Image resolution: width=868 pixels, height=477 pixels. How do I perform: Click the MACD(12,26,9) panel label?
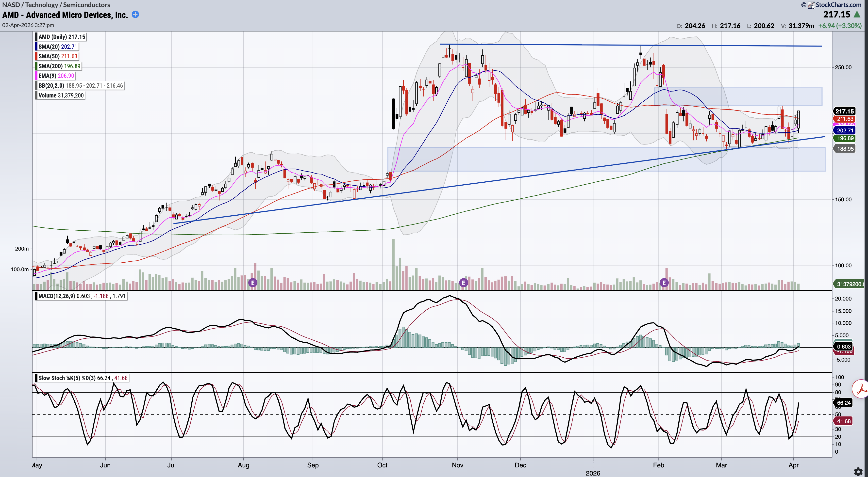[x=57, y=296]
